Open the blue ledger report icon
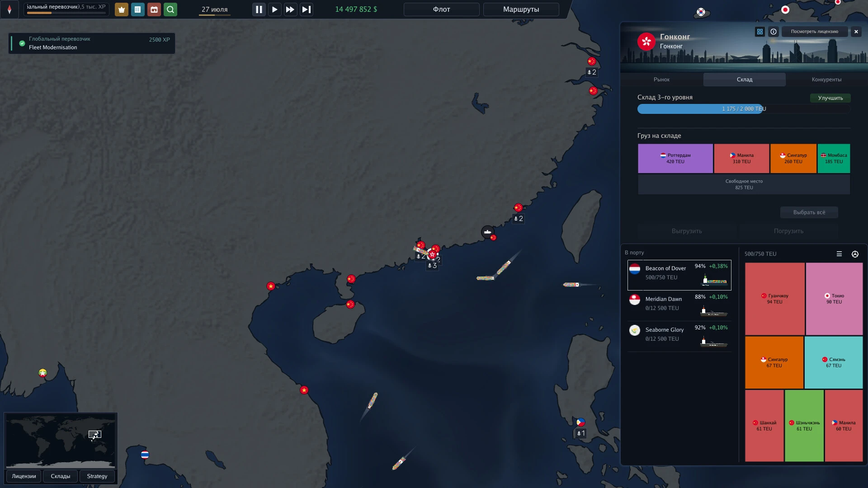Image resolution: width=868 pixels, height=488 pixels. click(137, 9)
